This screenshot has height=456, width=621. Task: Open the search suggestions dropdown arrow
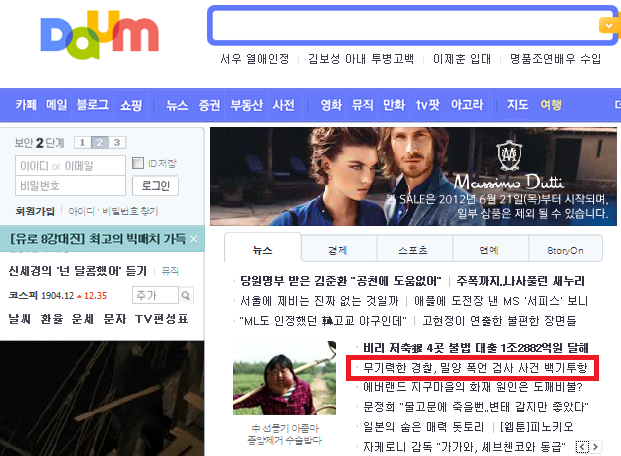click(608, 26)
